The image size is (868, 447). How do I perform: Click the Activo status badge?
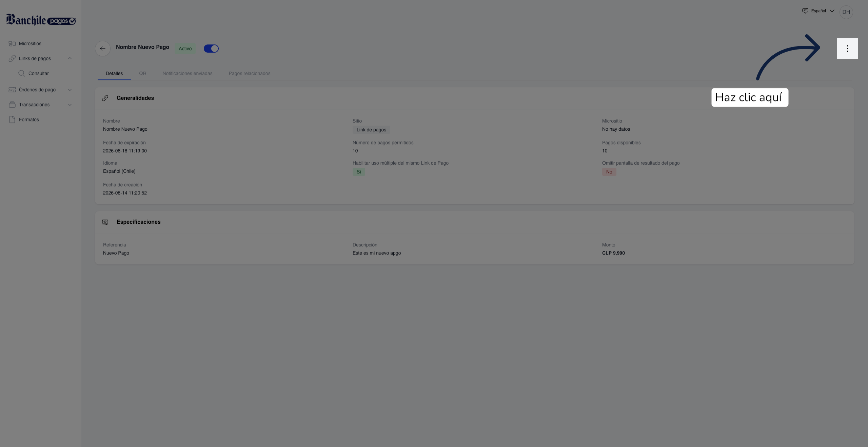pyautogui.click(x=185, y=49)
